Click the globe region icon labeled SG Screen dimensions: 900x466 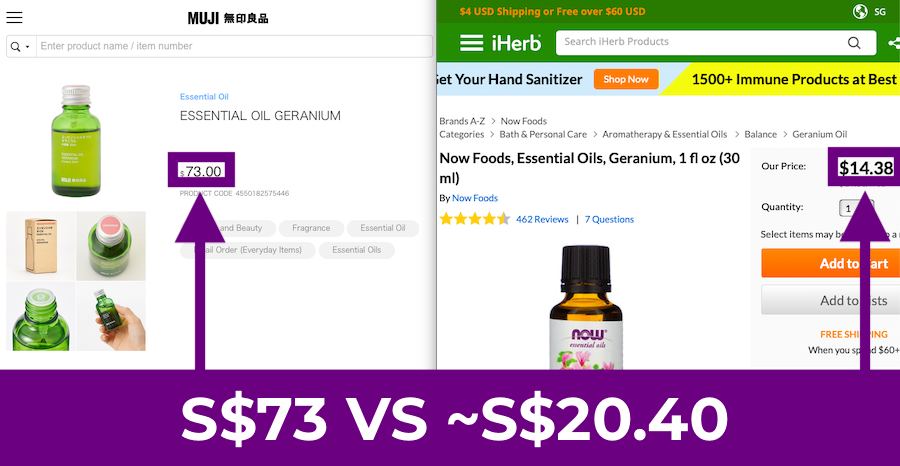[x=860, y=11]
